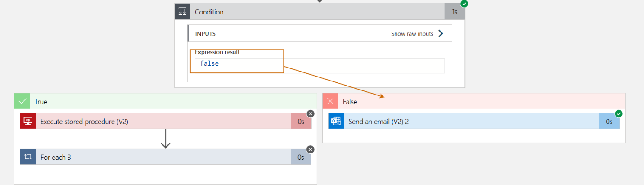
Task: Click the red X False branch icon
Action: [x=330, y=102]
